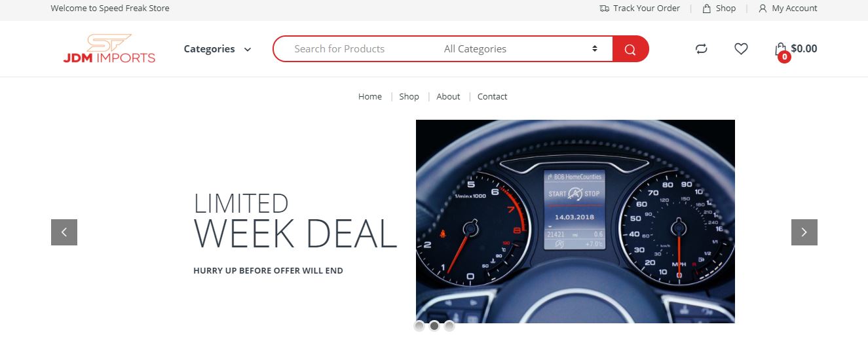Image resolution: width=868 pixels, height=339 pixels.
Task: Open the wishlist heart icon
Action: 741,48
